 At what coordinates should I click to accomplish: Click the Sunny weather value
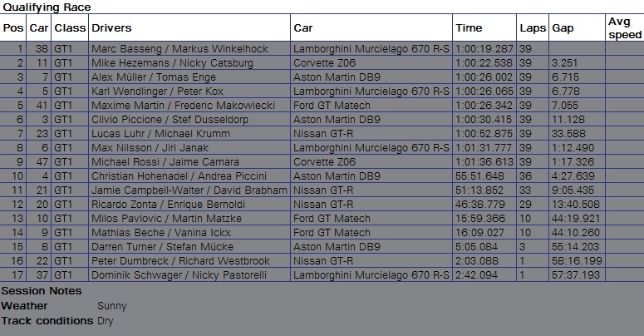click(x=111, y=306)
